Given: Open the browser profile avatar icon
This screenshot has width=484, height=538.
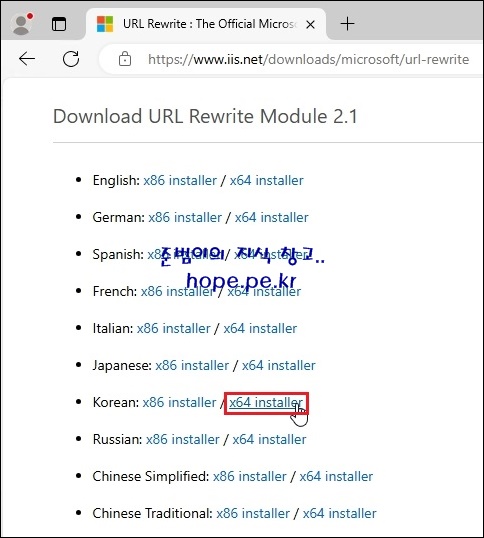Looking at the screenshot, I should pyautogui.click(x=22, y=24).
